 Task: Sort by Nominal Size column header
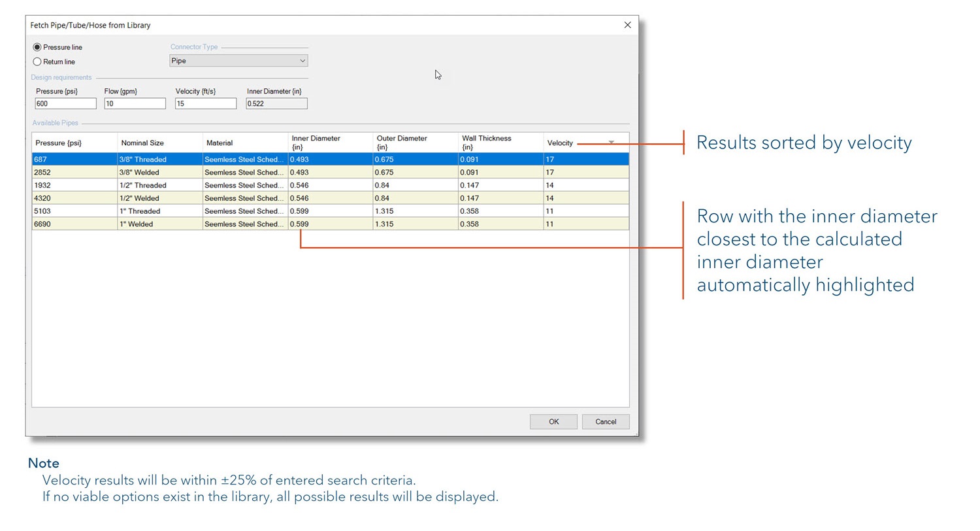[142, 143]
